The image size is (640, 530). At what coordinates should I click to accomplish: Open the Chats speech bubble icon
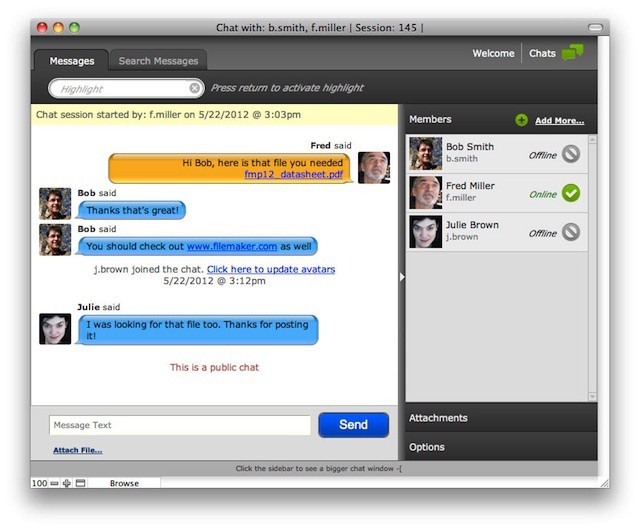point(572,53)
